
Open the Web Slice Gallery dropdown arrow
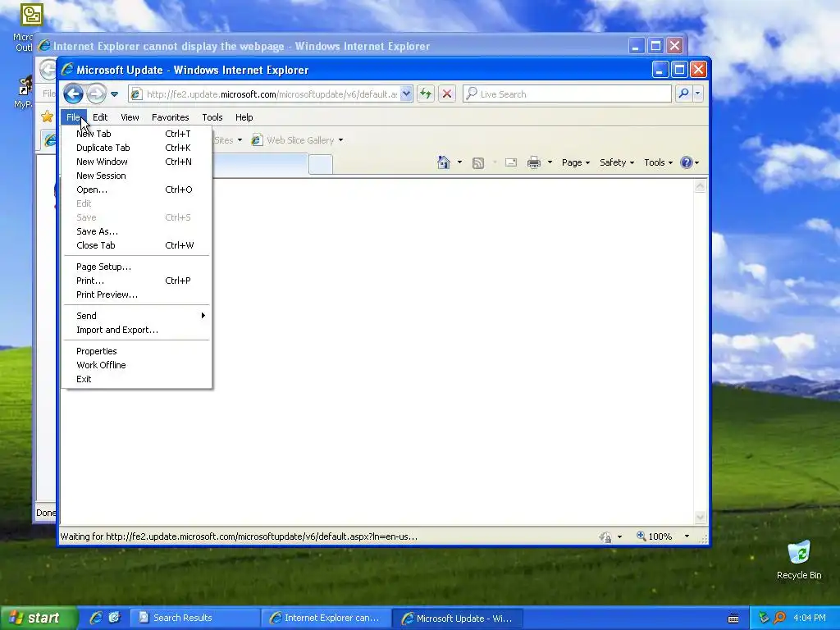(340, 140)
